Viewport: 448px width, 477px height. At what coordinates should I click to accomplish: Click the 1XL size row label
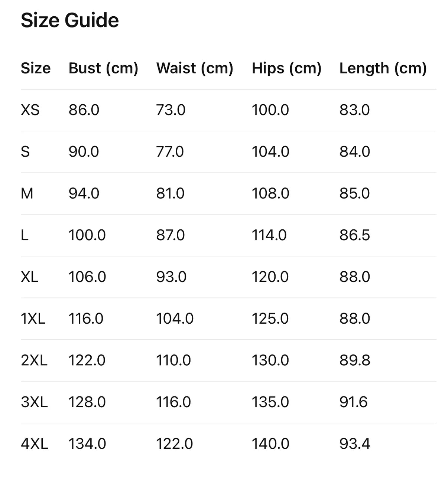(33, 319)
